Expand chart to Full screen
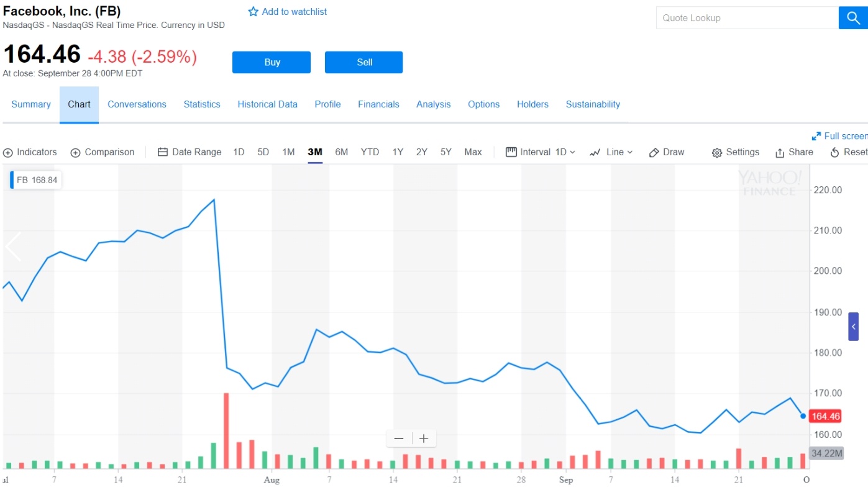868x490 pixels. coord(839,136)
